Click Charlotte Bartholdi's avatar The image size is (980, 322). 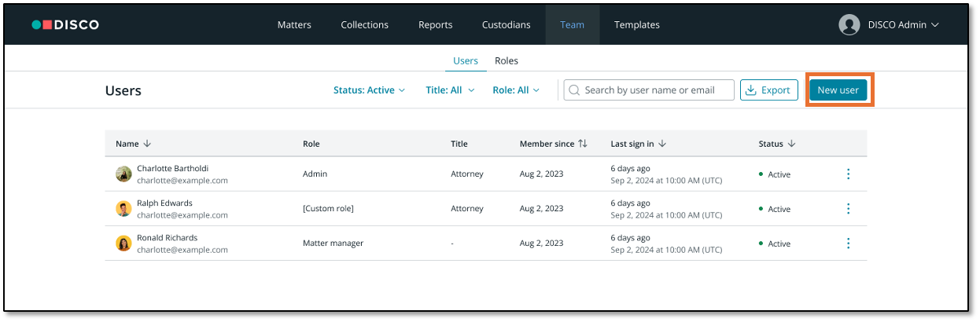[x=123, y=174]
